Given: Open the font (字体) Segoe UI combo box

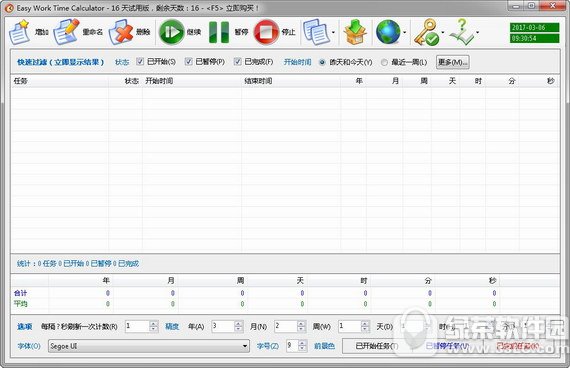Looking at the screenshot, I should point(149,346).
